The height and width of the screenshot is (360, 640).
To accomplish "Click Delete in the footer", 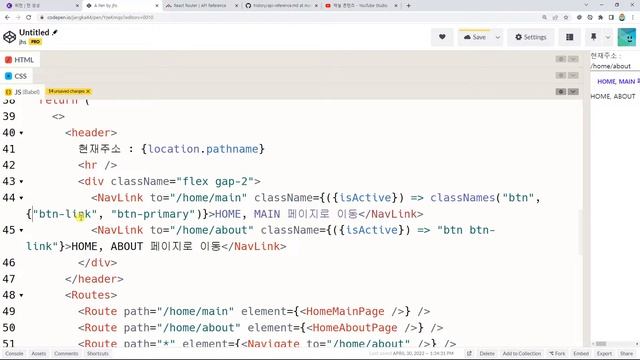I will 487,353.
